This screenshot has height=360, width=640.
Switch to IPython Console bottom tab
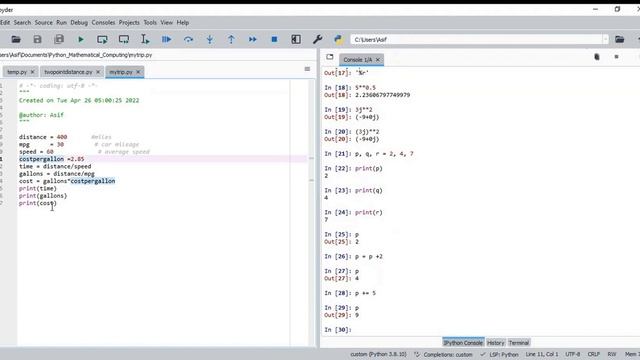pos(463,342)
